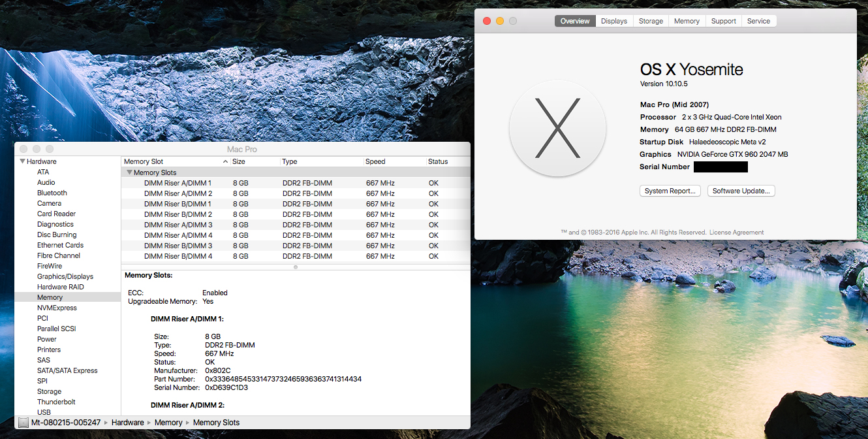Image resolution: width=868 pixels, height=439 pixels.
Task: Sort by the Status column header
Action: click(x=447, y=161)
